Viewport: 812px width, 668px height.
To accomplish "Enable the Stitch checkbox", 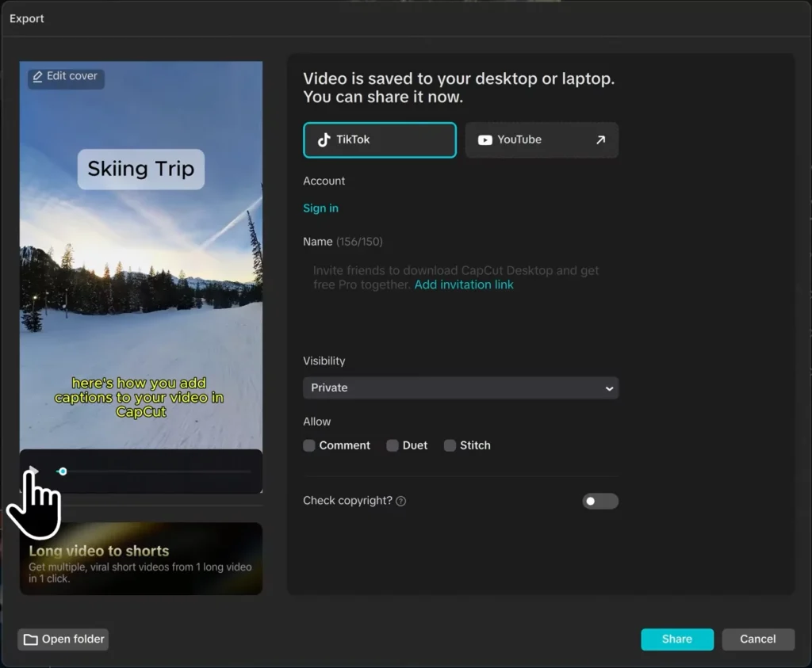I will tap(450, 445).
